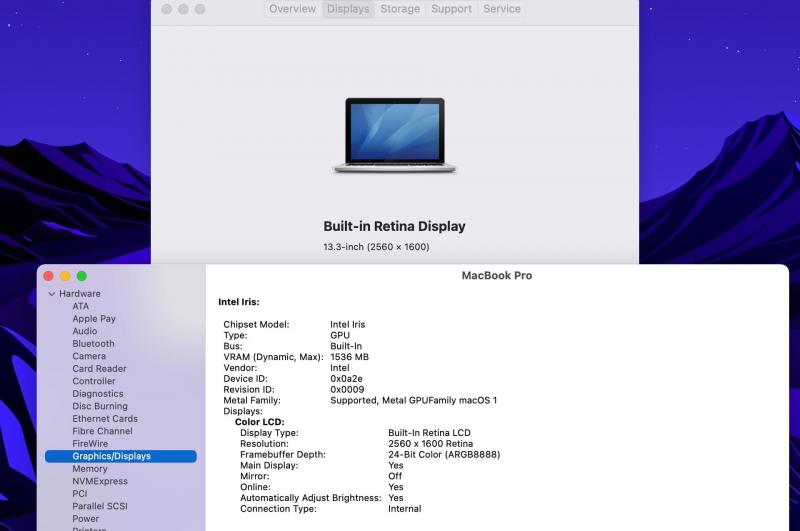Select NVMExpress in the sidebar
This screenshot has width=800, height=531.
[x=100, y=481]
